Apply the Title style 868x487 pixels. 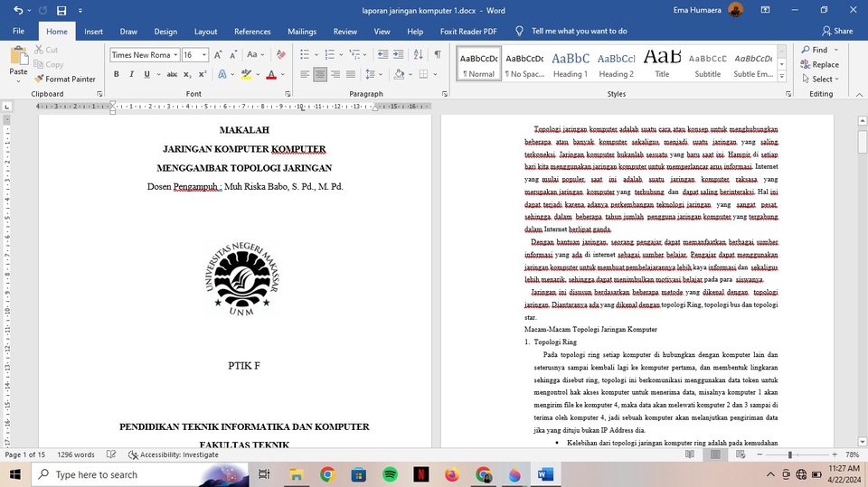pos(662,64)
